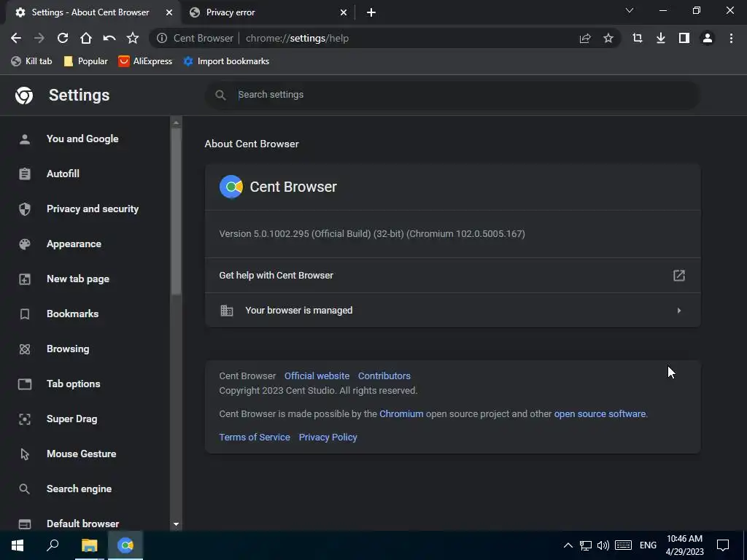The width and height of the screenshot is (747, 560).
Task: Reload the current page
Action: 63,38
